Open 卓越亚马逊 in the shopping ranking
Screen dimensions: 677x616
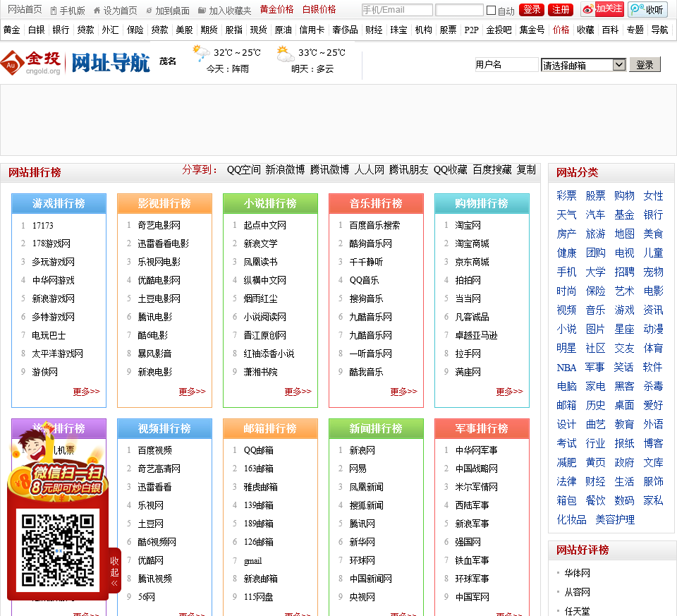(477, 336)
